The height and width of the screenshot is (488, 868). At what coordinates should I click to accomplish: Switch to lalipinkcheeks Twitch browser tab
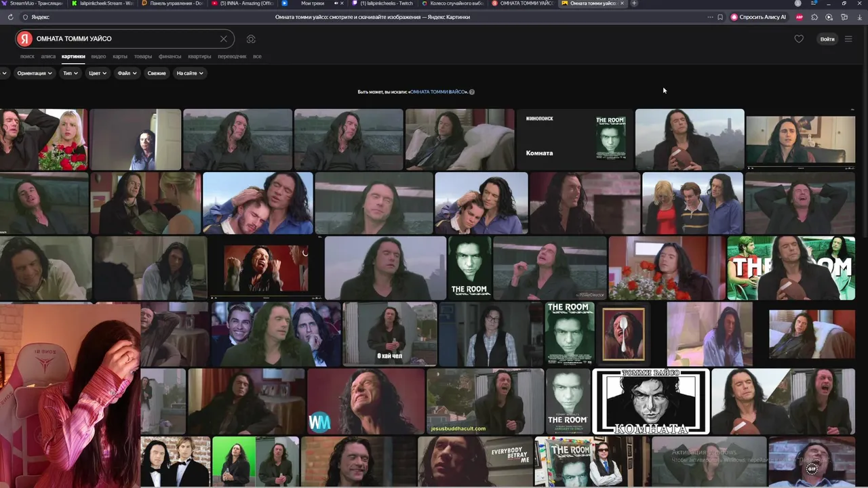pyautogui.click(x=382, y=3)
